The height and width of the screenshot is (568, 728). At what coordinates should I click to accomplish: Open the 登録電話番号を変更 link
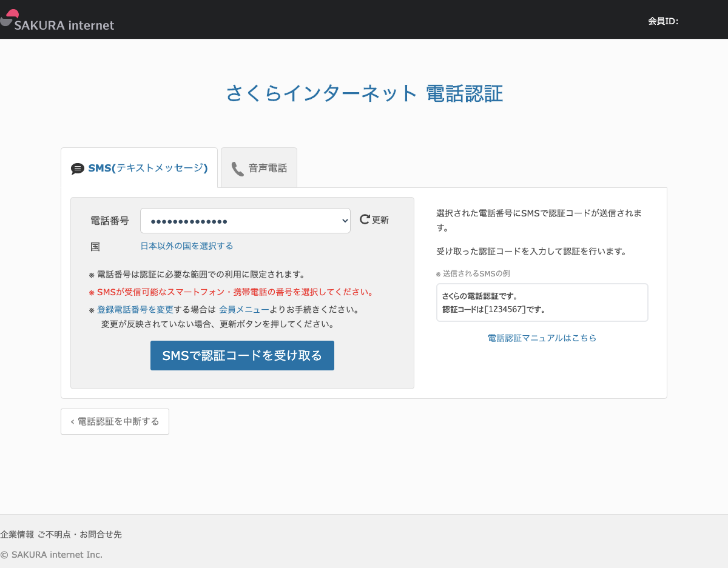[x=135, y=310]
